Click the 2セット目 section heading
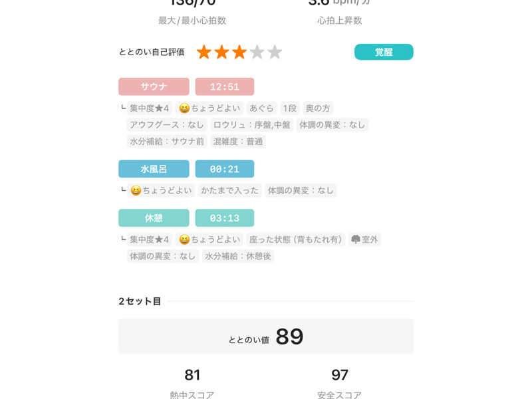Screen dimensions: 532x399 click(x=140, y=301)
